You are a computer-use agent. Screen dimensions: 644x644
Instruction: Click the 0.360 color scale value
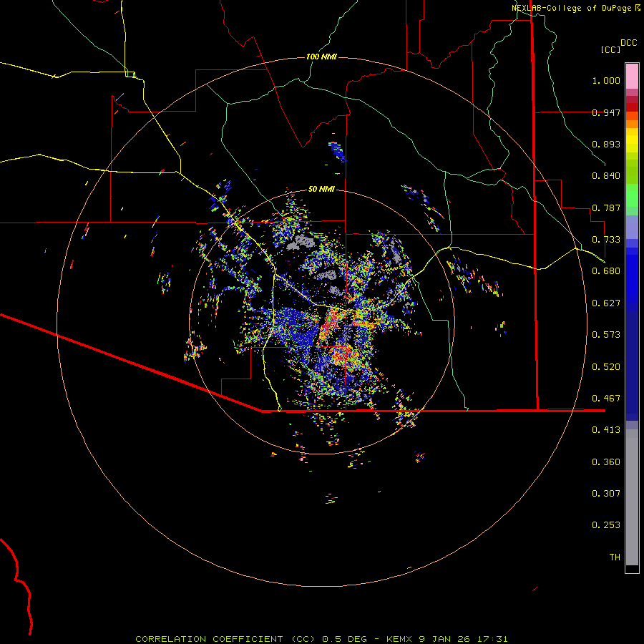(606, 462)
